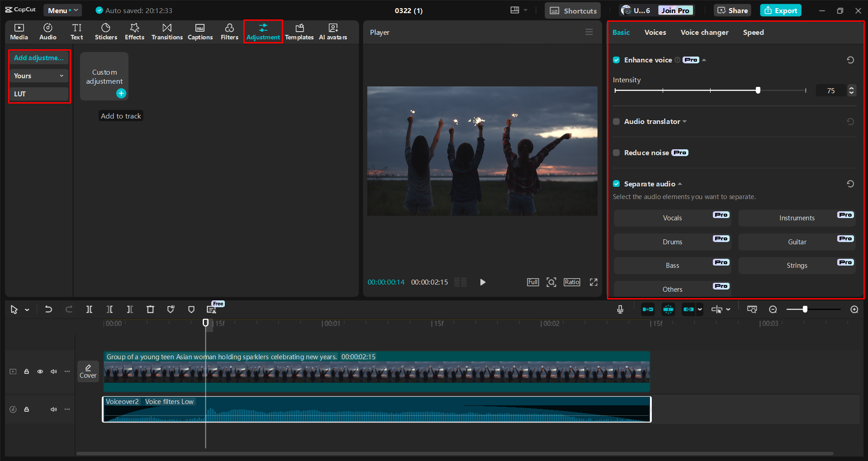Collapse the Separate audio section
Image resolution: width=868 pixels, height=461 pixels.
[680, 184]
